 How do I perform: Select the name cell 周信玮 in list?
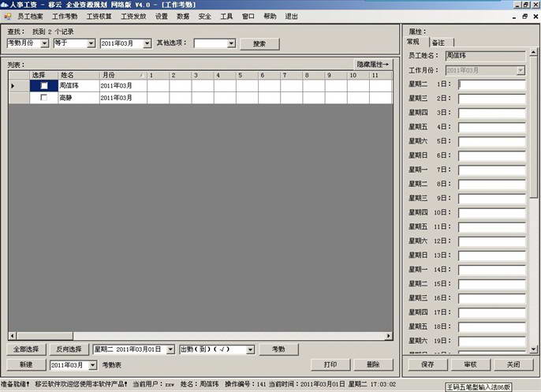pos(79,85)
